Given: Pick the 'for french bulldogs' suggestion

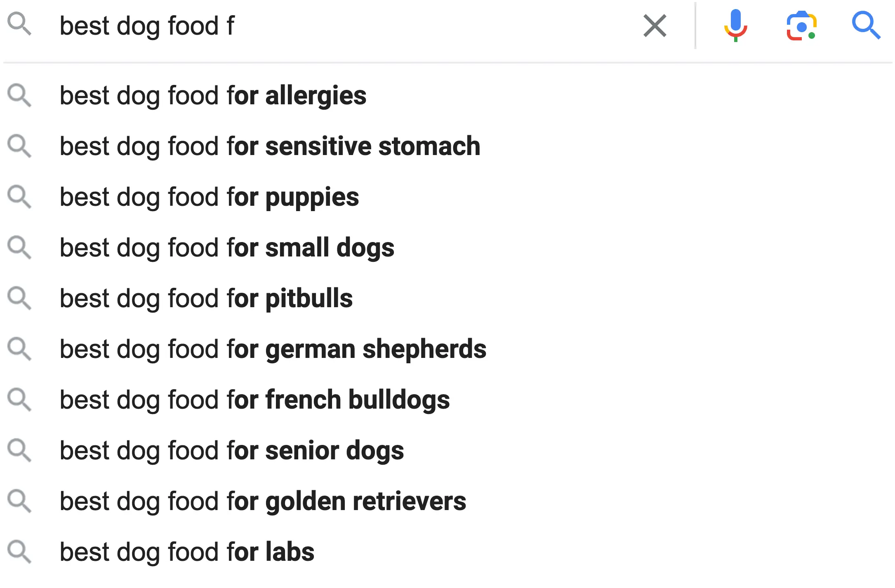Looking at the screenshot, I should coord(254,400).
